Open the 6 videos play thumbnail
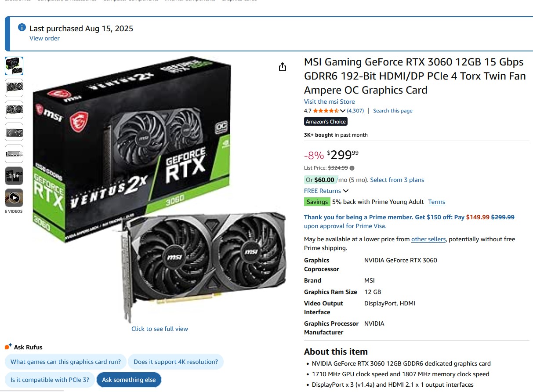Screen dimensions: 533x392 click(14, 198)
